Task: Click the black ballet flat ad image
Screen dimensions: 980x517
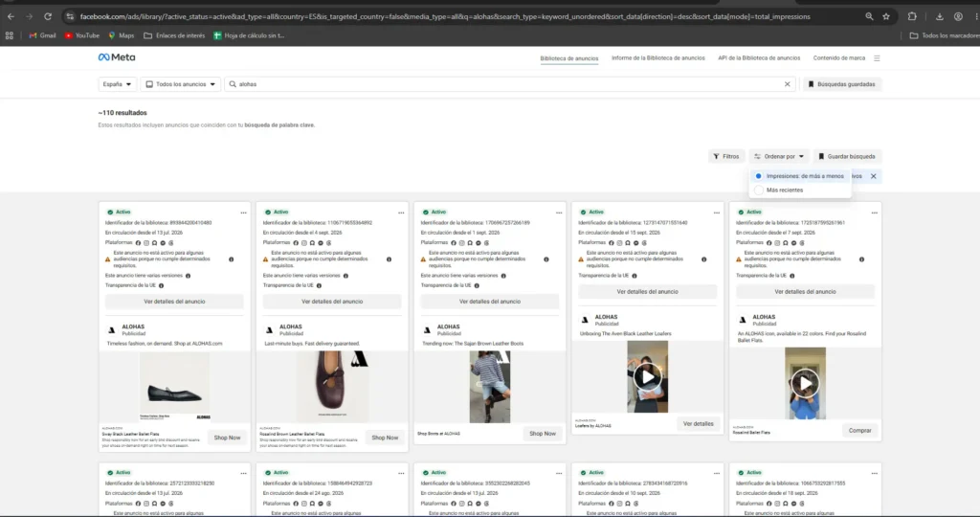Action: tap(174, 386)
